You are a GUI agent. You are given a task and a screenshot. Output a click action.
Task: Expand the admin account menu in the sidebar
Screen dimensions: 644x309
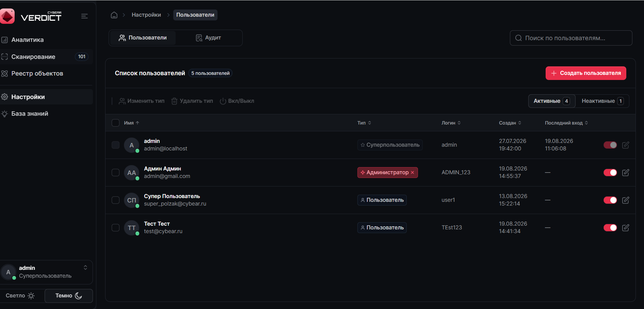coord(85,268)
